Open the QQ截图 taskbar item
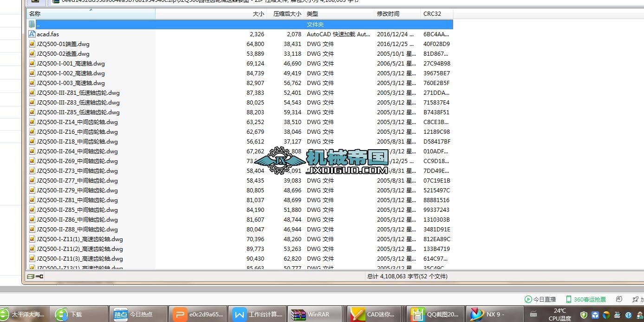 [x=436, y=314]
